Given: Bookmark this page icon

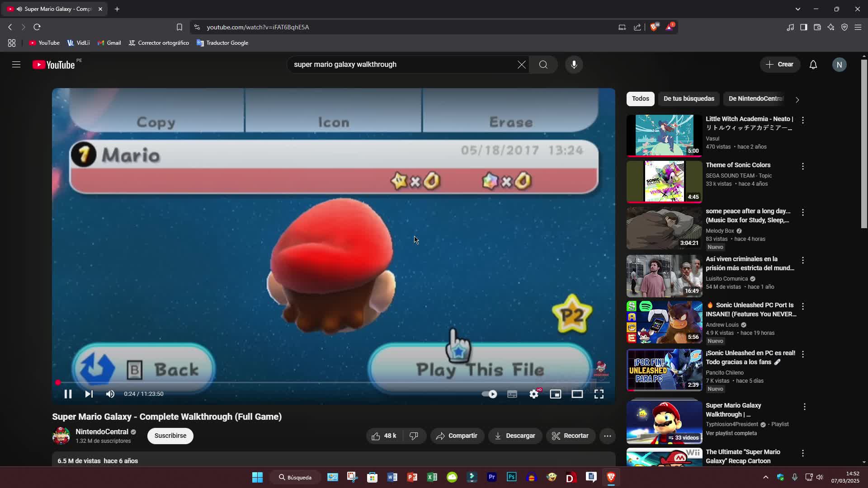Looking at the screenshot, I should pyautogui.click(x=179, y=27).
